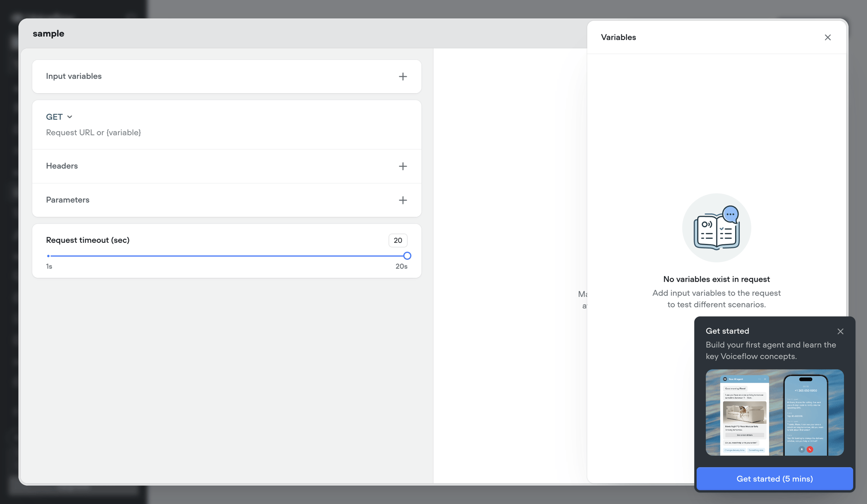Click the chevron beside GET

click(x=70, y=117)
